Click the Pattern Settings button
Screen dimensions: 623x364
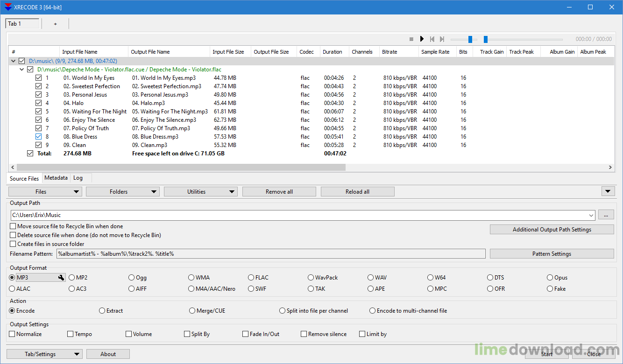tap(552, 254)
